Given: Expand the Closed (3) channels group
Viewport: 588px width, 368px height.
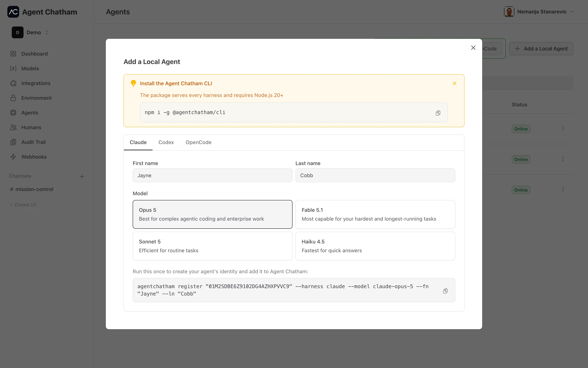Looking at the screenshot, I should [x=23, y=205].
